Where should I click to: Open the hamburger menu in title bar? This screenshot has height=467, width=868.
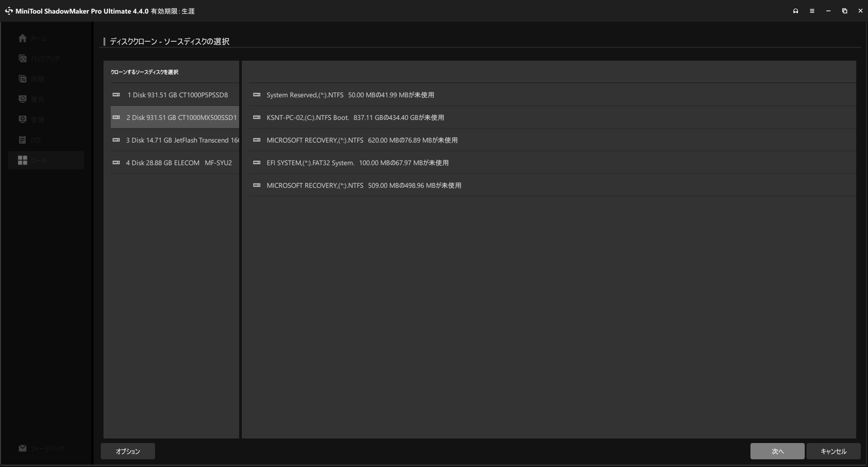click(x=812, y=11)
